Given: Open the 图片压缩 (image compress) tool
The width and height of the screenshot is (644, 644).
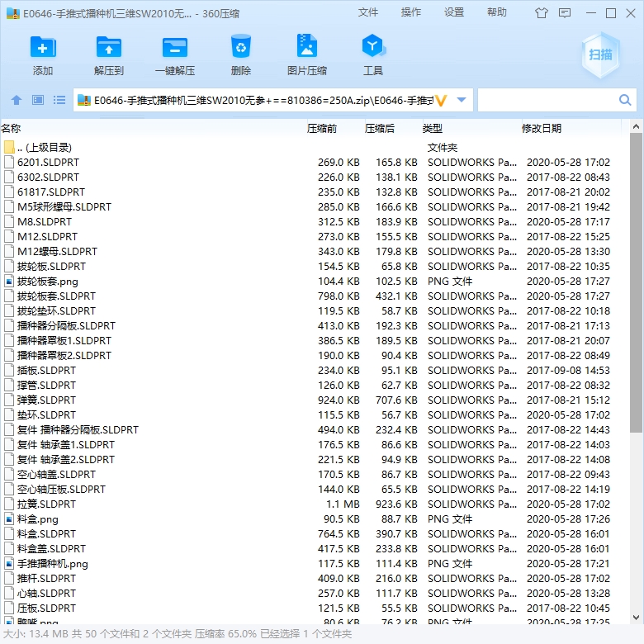Looking at the screenshot, I should coord(307,46).
